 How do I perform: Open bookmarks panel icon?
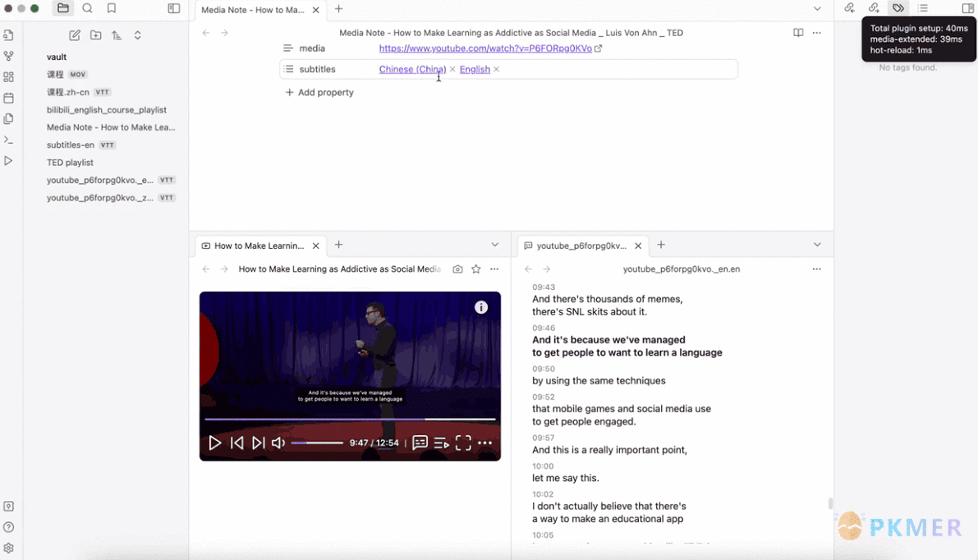tap(112, 8)
